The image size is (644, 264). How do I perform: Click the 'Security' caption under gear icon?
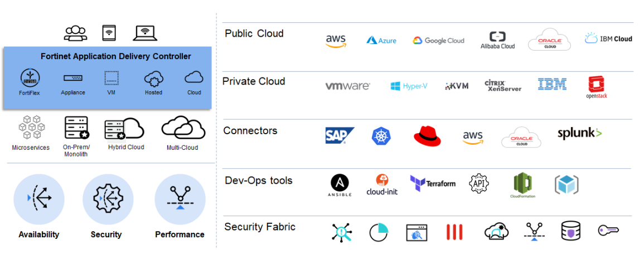pyautogui.click(x=106, y=235)
